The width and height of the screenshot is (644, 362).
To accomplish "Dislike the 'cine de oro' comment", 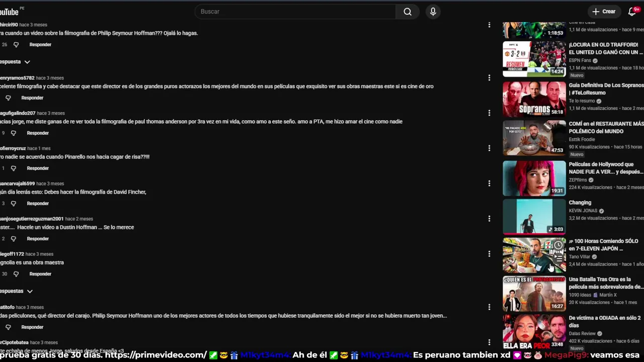I will click(8, 98).
